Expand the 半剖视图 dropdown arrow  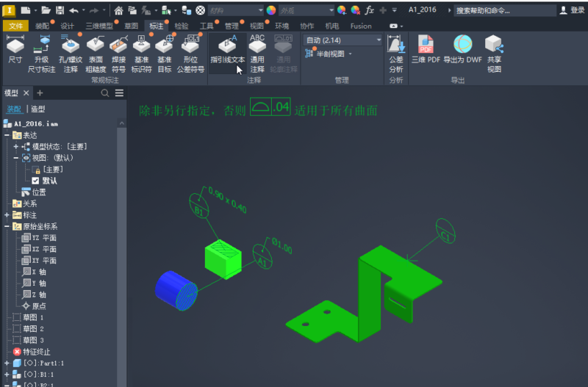(x=351, y=54)
